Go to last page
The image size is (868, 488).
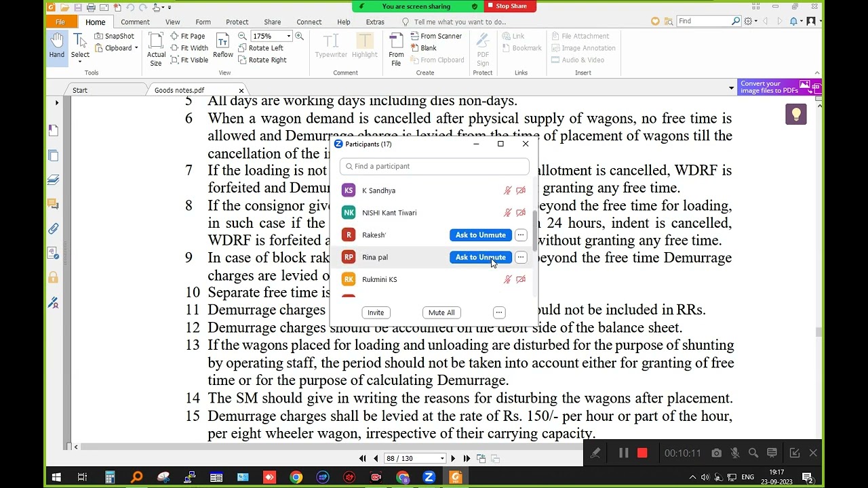click(x=467, y=458)
